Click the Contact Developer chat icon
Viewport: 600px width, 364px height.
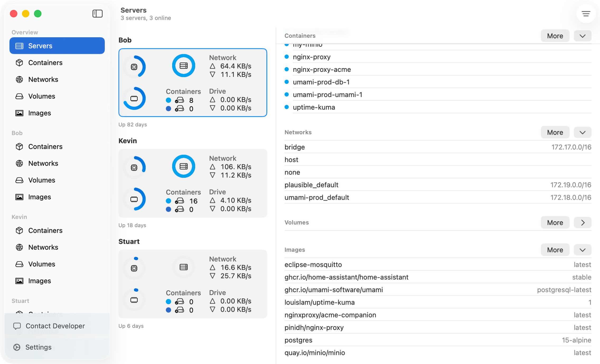(17, 326)
